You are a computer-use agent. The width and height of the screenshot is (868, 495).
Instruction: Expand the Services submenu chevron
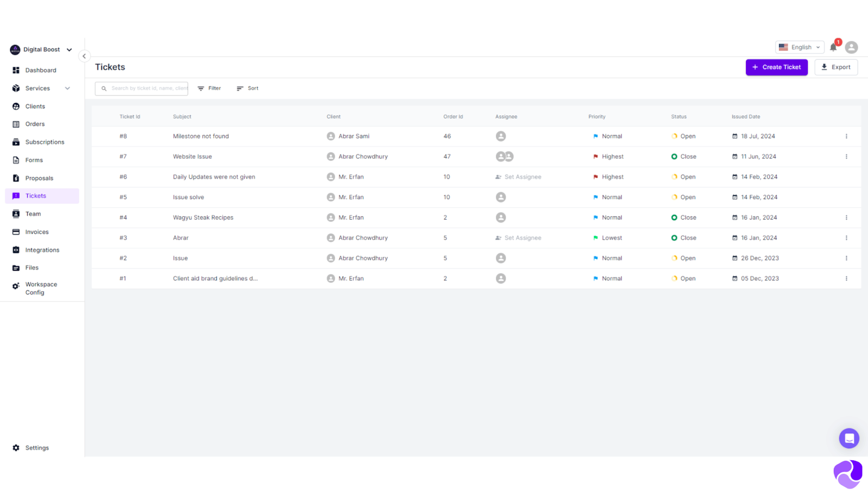tap(68, 88)
